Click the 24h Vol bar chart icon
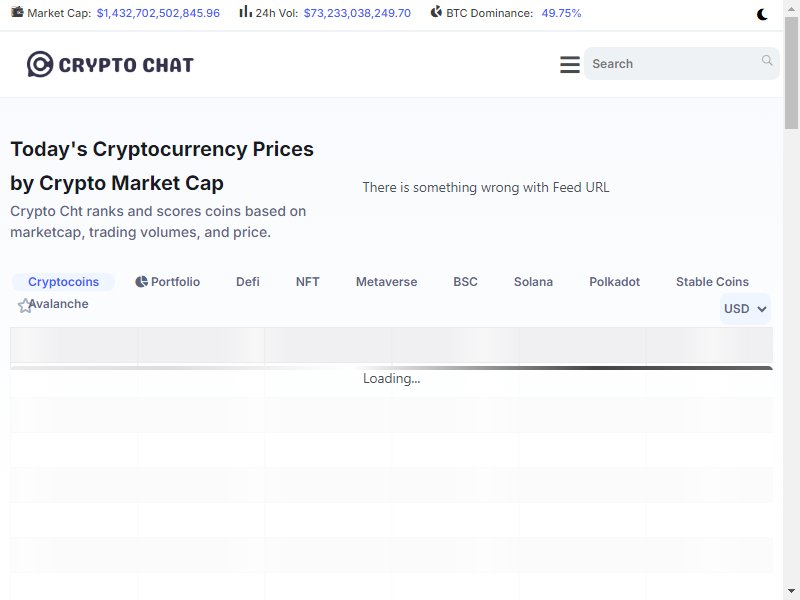Viewport: 800px width, 600px height. 245,13
